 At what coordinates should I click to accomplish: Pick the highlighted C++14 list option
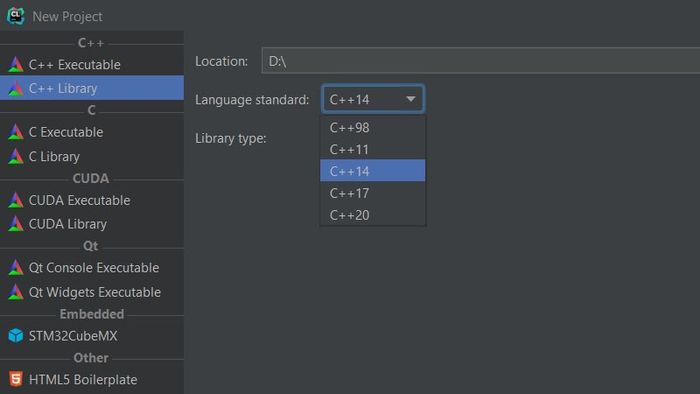(x=373, y=171)
